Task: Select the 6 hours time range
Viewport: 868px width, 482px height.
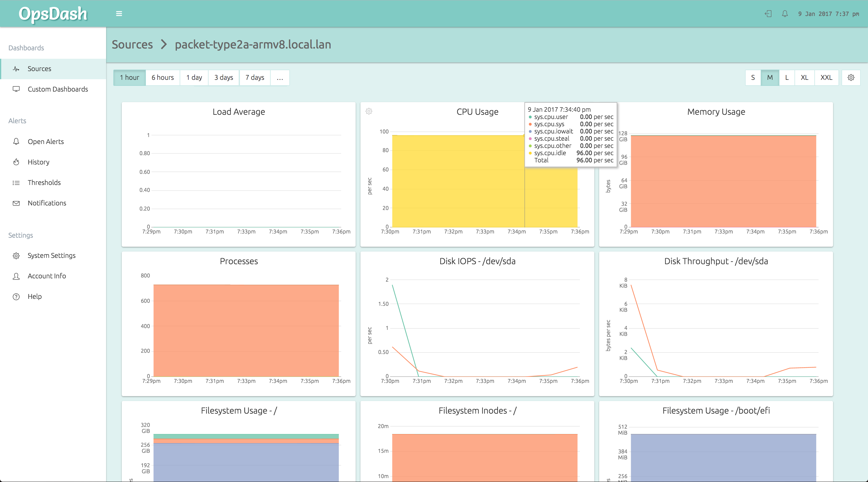Action: [x=163, y=77]
